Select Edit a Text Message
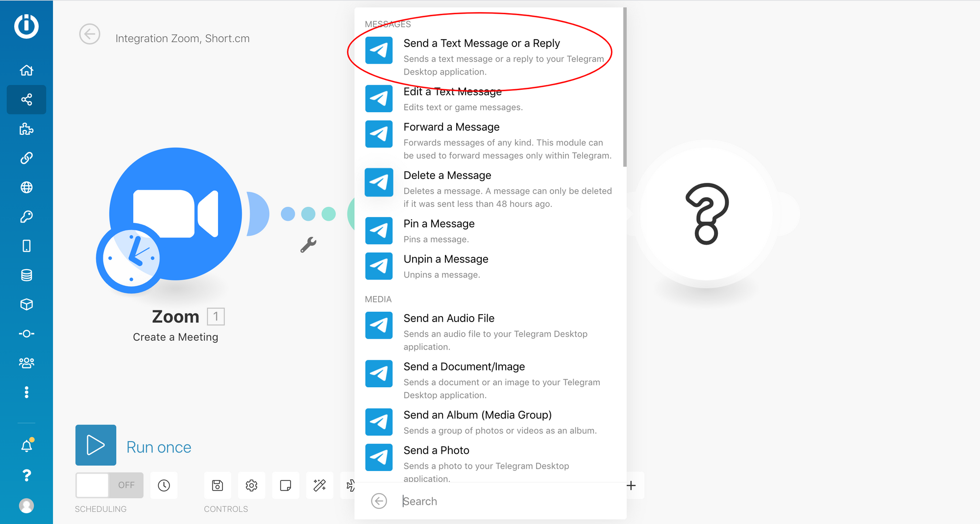Image resolution: width=980 pixels, height=524 pixels. tap(489, 99)
